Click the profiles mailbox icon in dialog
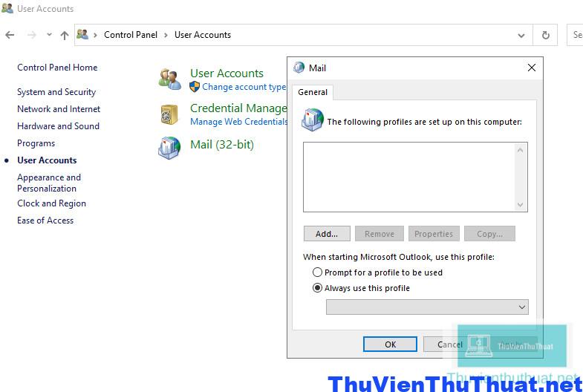 coord(313,120)
